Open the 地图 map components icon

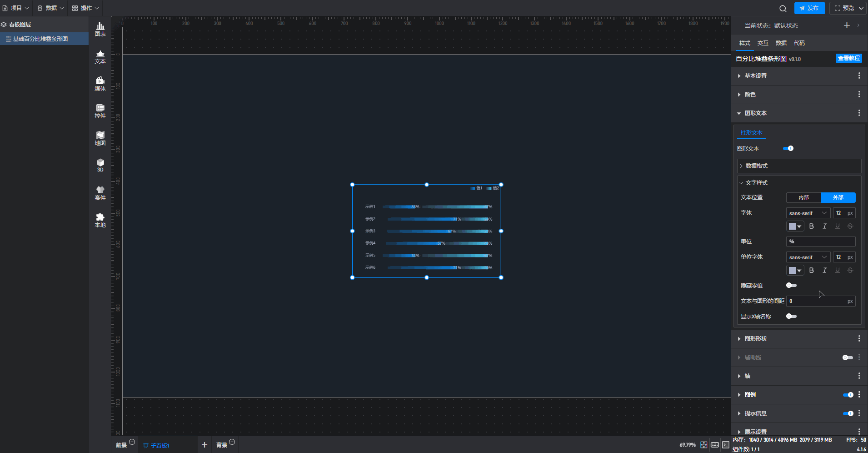(100, 138)
